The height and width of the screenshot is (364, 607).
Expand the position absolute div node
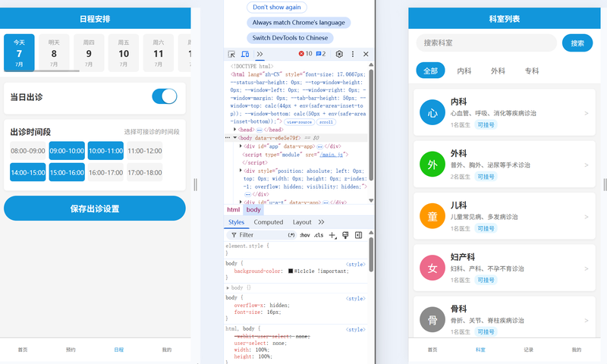(241, 170)
